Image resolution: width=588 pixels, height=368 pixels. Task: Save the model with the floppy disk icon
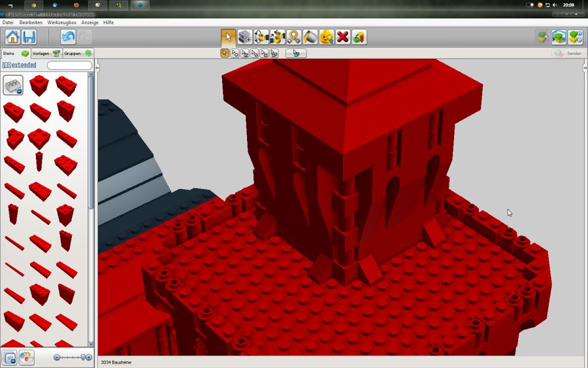pos(29,37)
